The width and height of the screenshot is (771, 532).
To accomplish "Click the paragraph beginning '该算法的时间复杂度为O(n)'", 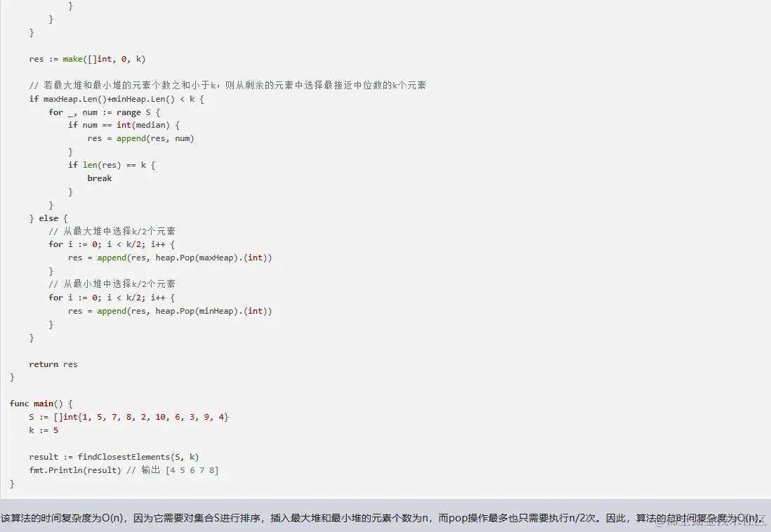I will tap(383, 518).
